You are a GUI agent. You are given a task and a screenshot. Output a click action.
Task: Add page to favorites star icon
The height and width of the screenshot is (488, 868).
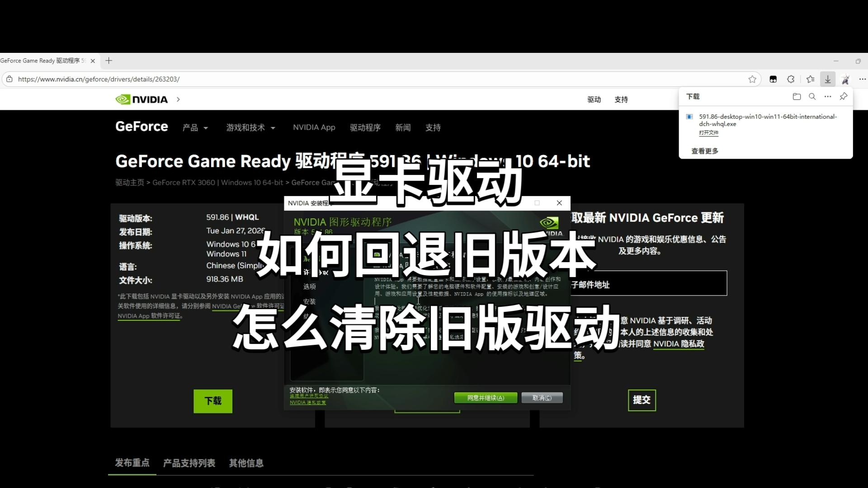(752, 79)
